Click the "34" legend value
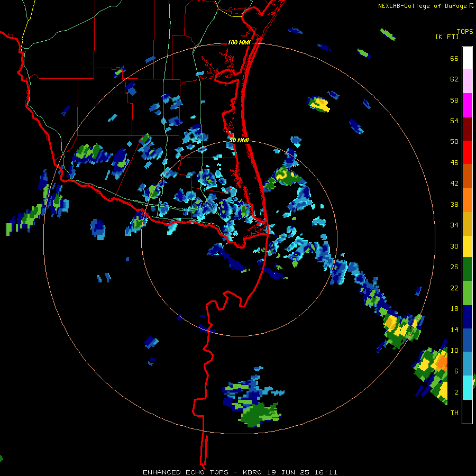The height and width of the screenshot is (476, 476). click(454, 225)
